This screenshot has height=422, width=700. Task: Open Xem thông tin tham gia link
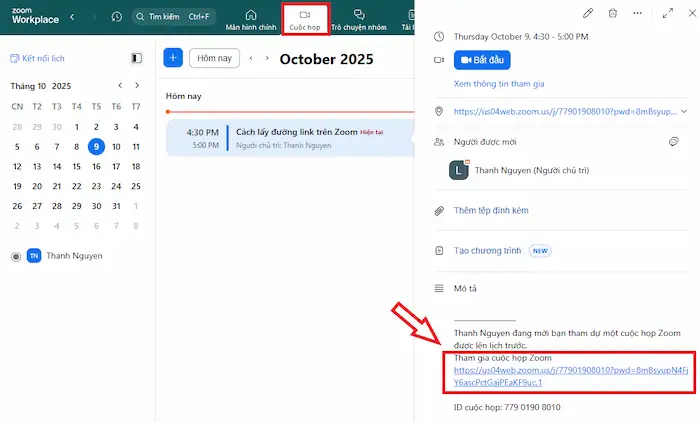pyautogui.click(x=498, y=85)
